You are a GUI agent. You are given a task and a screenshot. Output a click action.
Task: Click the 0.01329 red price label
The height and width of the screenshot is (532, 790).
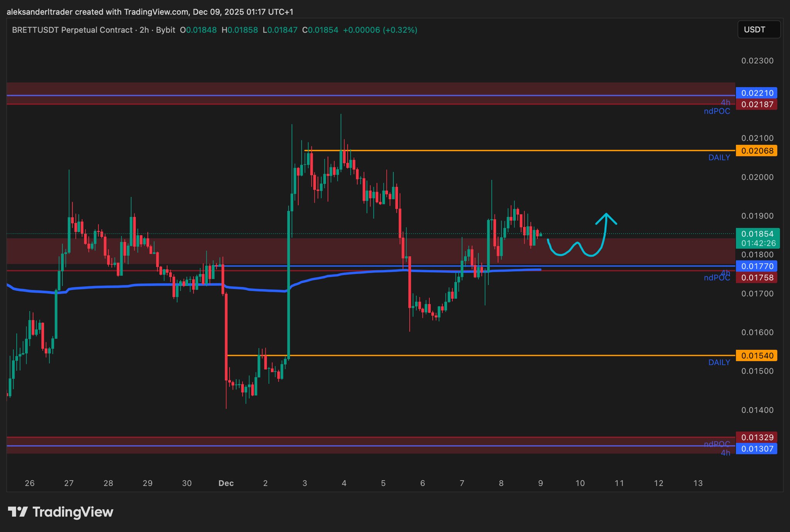click(756, 437)
